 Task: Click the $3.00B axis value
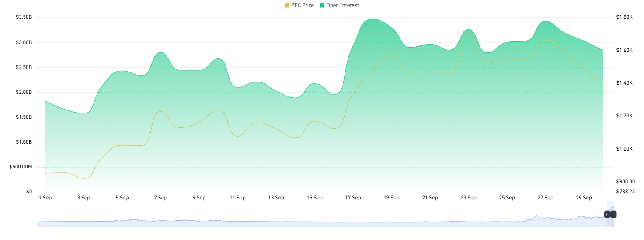pyautogui.click(x=24, y=42)
